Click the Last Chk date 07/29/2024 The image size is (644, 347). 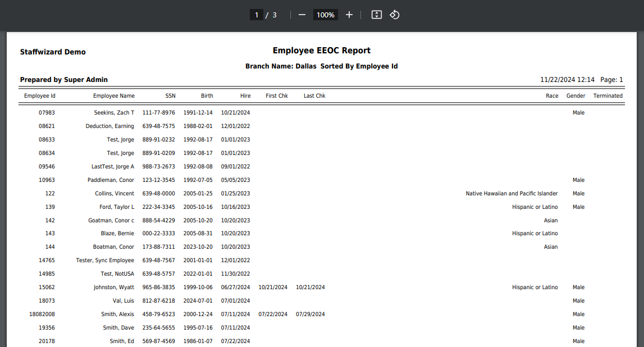coord(310,314)
